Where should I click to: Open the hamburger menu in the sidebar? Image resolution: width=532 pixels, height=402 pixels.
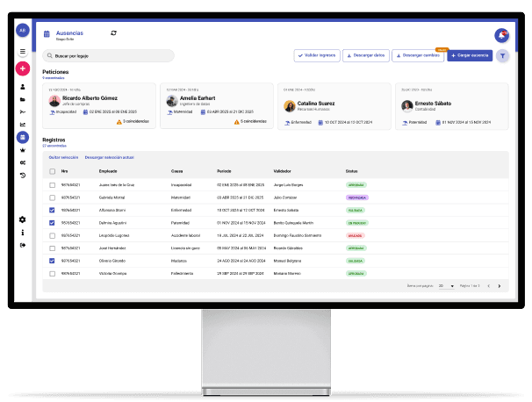(x=23, y=52)
